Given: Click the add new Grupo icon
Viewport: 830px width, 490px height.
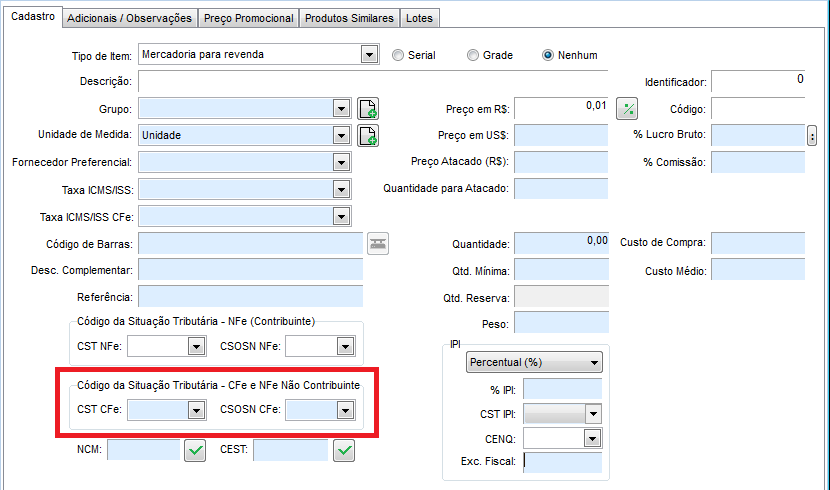Looking at the screenshot, I should tap(368, 109).
